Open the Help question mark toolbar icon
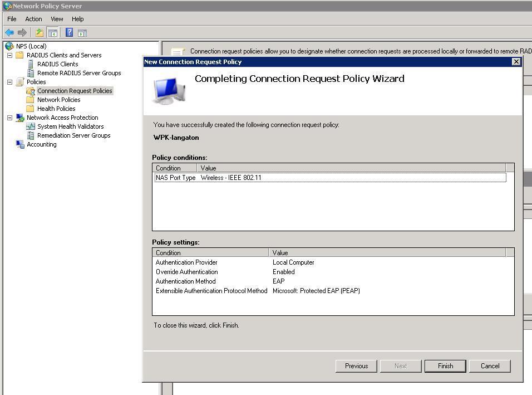The width and height of the screenshot is (532, 395). (x=69, y=33)
